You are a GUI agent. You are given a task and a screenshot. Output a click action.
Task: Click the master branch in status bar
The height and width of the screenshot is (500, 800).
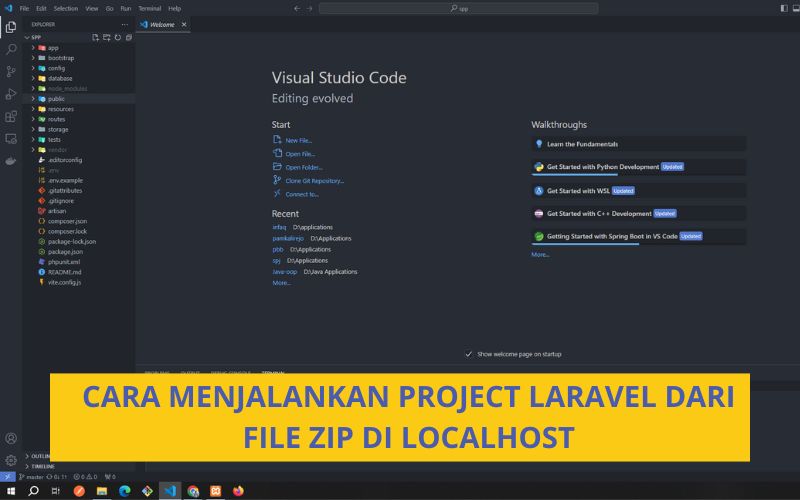[31, 477]
